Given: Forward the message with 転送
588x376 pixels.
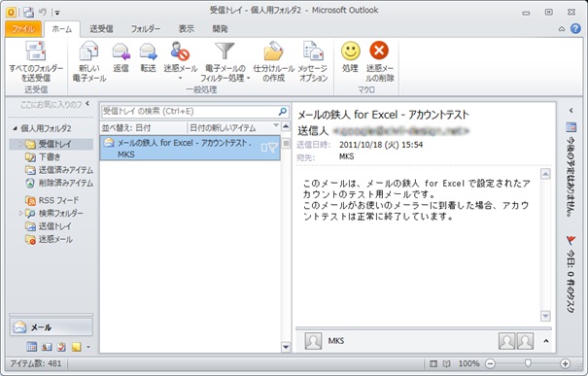Looking at the screenshot, I should click(x=148, y=57).
